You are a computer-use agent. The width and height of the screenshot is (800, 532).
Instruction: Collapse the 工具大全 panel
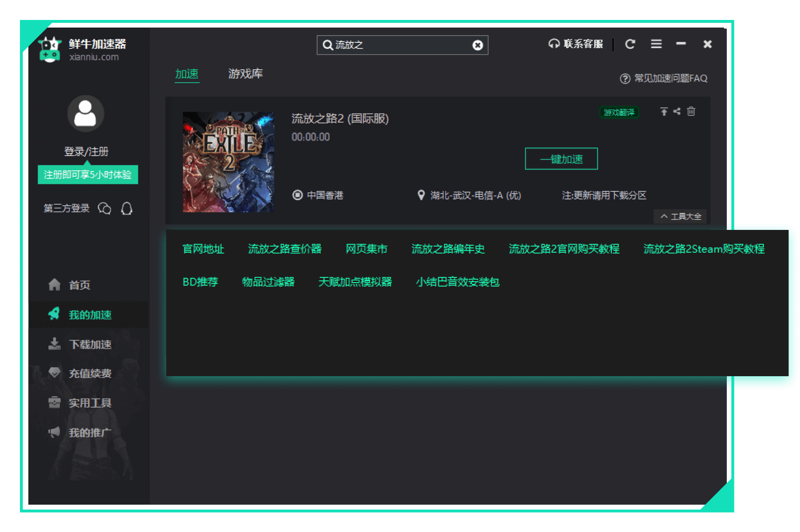tap(680, 217)
